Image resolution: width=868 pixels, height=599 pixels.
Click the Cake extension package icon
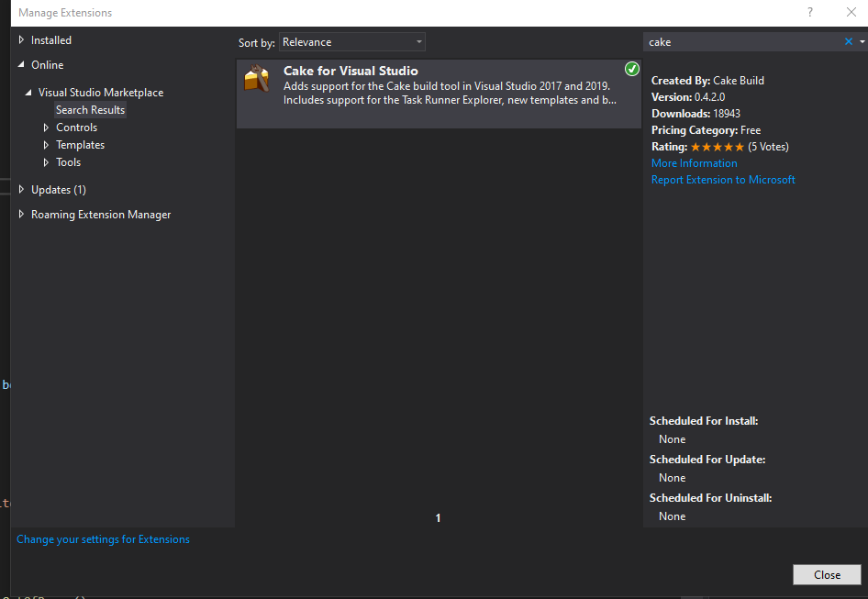[256, 78]
